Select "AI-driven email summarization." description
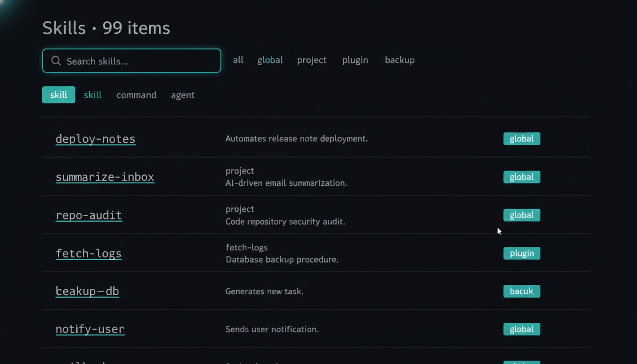 click(x=286, y=183)
